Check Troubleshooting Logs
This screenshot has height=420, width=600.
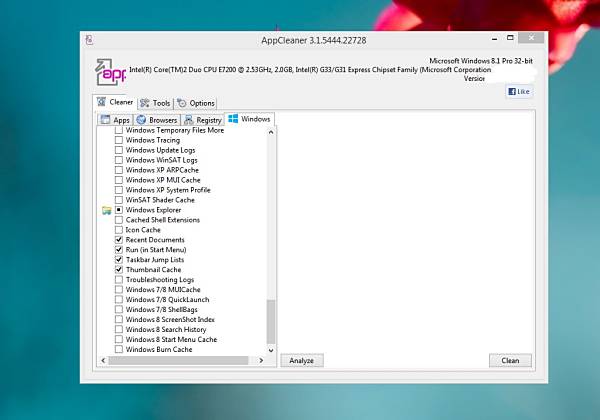(119, 280)
